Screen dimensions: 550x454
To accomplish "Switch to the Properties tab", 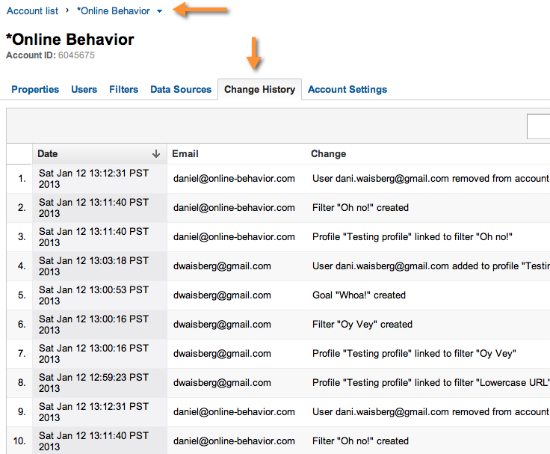I will 35,89.
